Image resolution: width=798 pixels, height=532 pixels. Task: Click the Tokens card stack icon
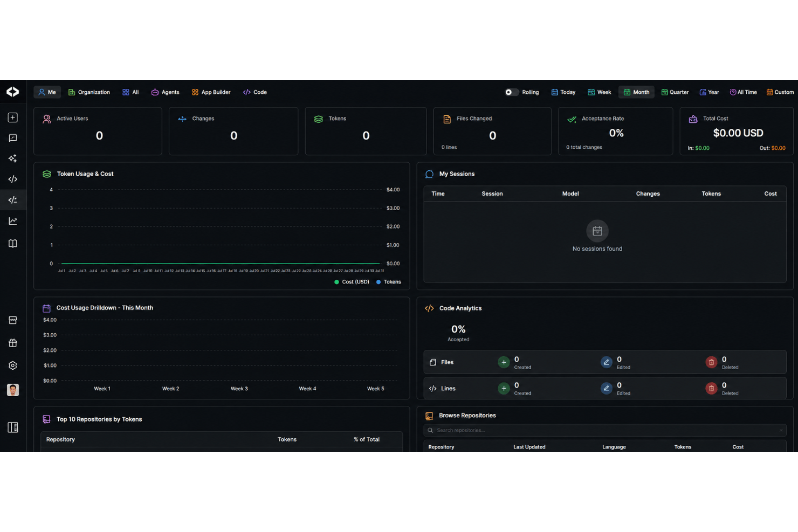pyautogui.click(x=319, y=119)
